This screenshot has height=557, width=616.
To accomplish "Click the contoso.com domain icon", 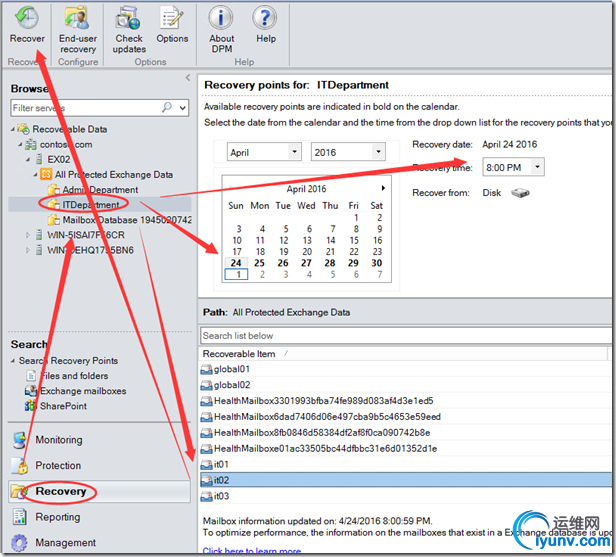I will coord(31,145).
